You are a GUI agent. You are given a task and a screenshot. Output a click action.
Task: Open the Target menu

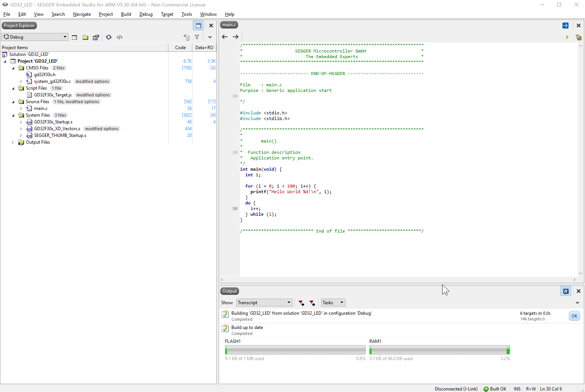pyautogui.click(x=167, y=14)
